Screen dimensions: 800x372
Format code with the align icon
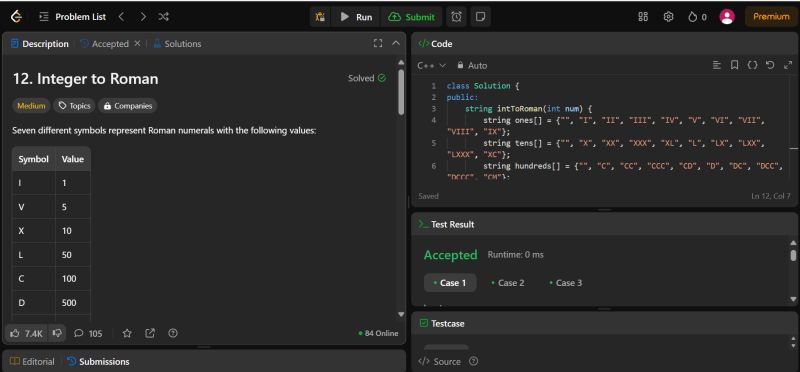tap(717, 65)
